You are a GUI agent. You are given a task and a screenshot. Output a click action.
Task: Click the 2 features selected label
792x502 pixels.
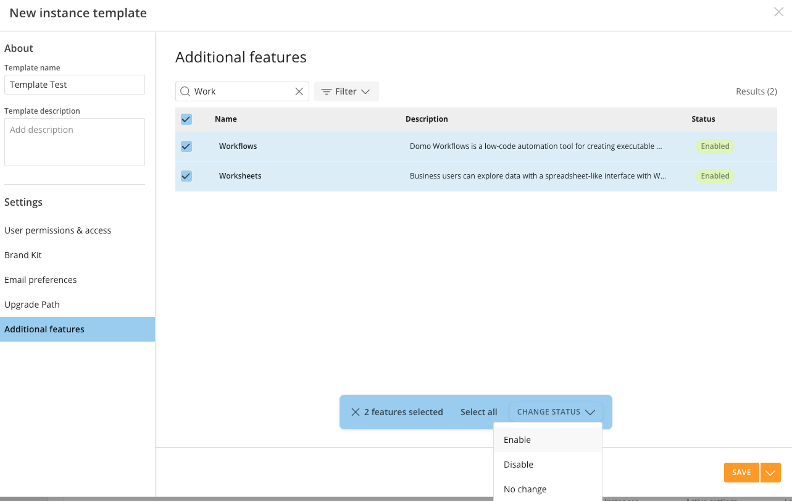[404, 412]
